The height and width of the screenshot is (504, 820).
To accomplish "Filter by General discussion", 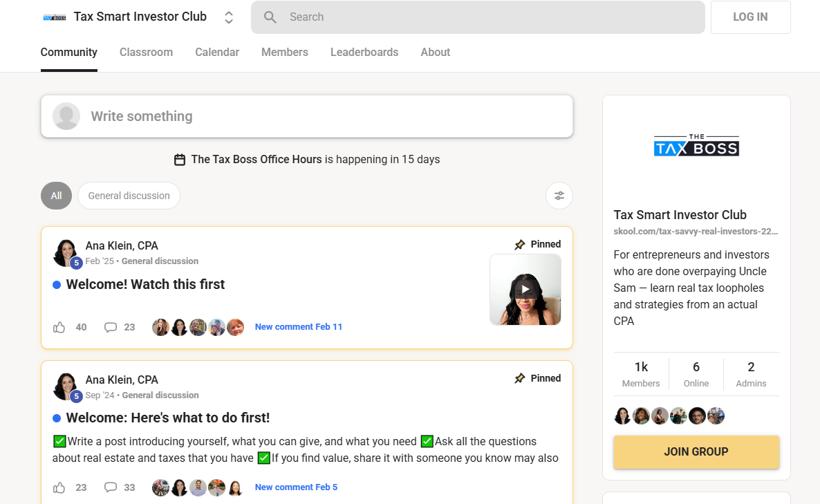I will click(129, 196).
